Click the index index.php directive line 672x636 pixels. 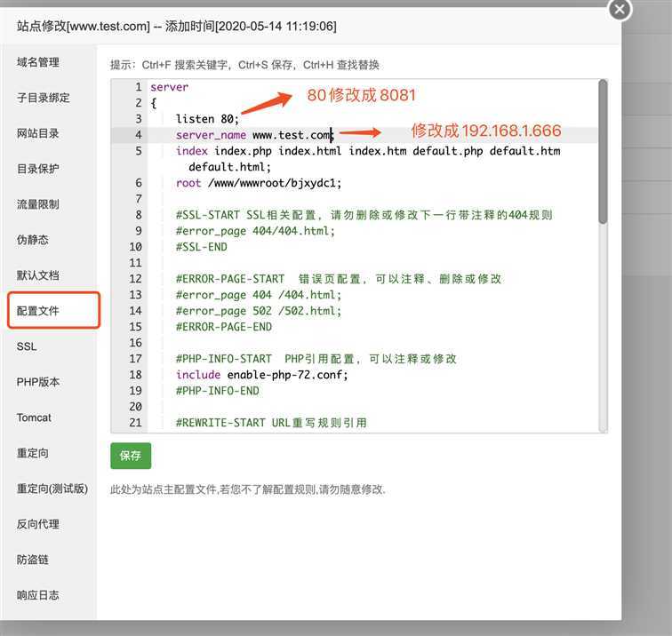pyautogui.click(x=368, y=151)
